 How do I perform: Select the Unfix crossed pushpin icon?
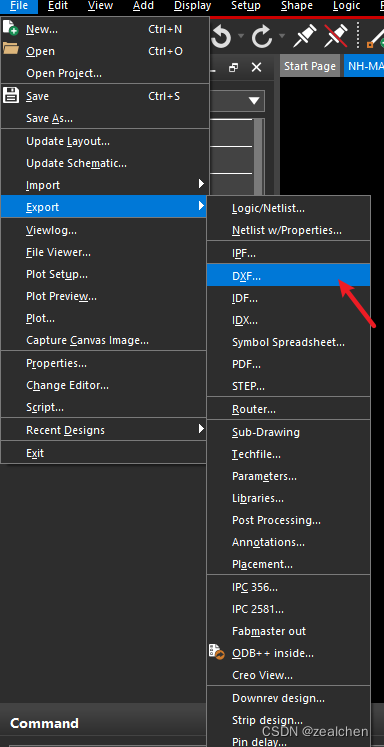(336, 36)
